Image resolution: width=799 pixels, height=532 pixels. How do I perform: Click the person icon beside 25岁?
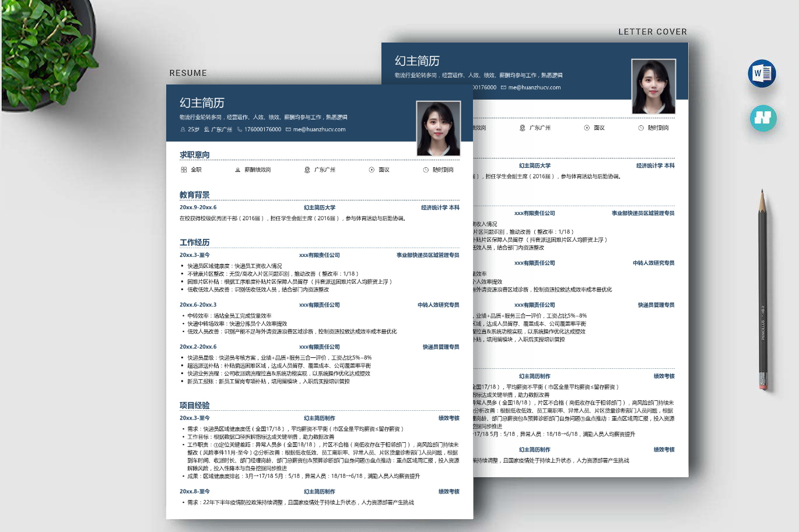point(183,129)
